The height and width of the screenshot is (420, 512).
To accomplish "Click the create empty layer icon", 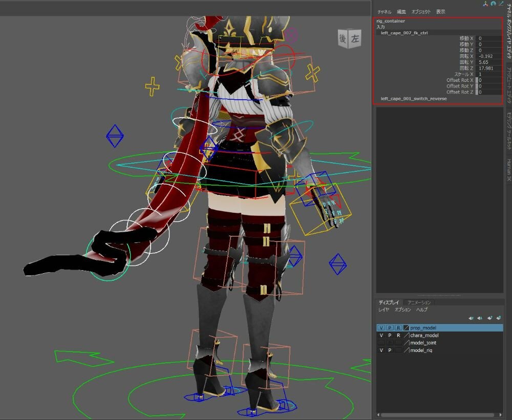I will point(490,318).
